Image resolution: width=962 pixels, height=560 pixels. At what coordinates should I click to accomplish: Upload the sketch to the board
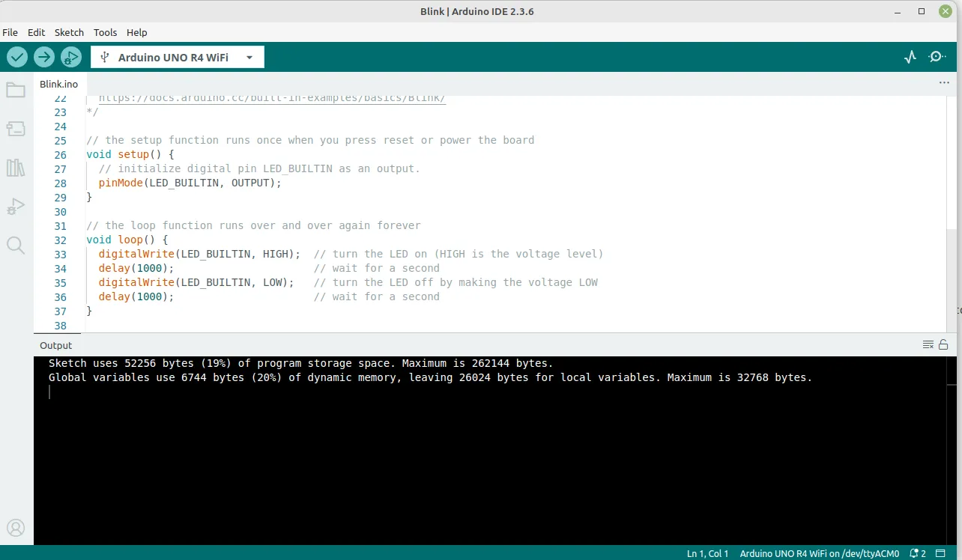pyautogui.click(x=43, y=56)
